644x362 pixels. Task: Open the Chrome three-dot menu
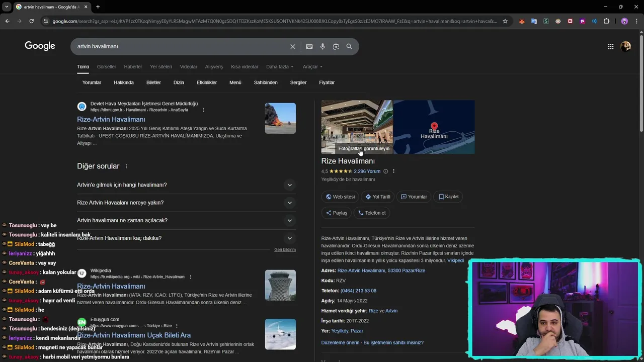pos(636,21)
